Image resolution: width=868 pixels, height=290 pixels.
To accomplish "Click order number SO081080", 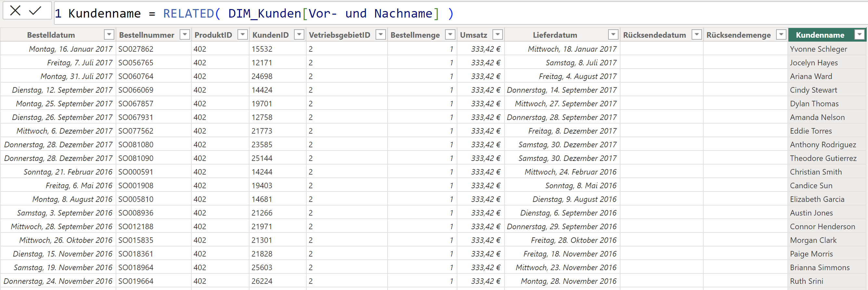I will click(136, 145).
